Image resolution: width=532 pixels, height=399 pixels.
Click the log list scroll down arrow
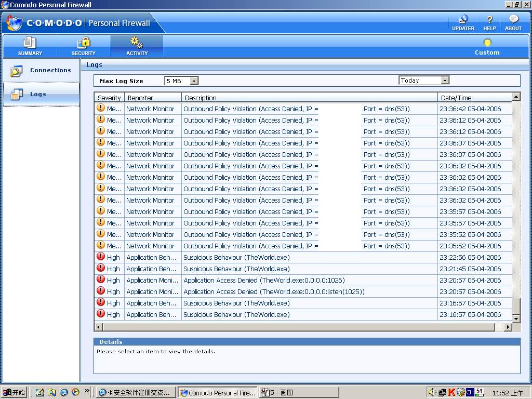[x=516, y=318]
